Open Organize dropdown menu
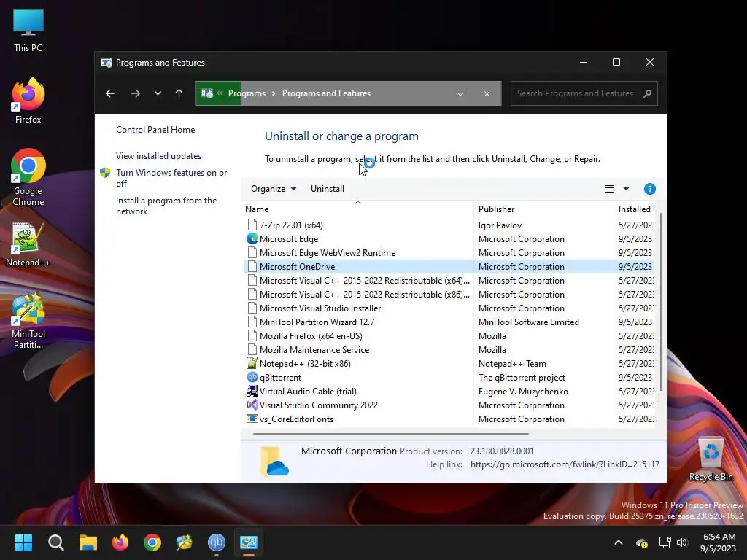 (x=274, y=189)
